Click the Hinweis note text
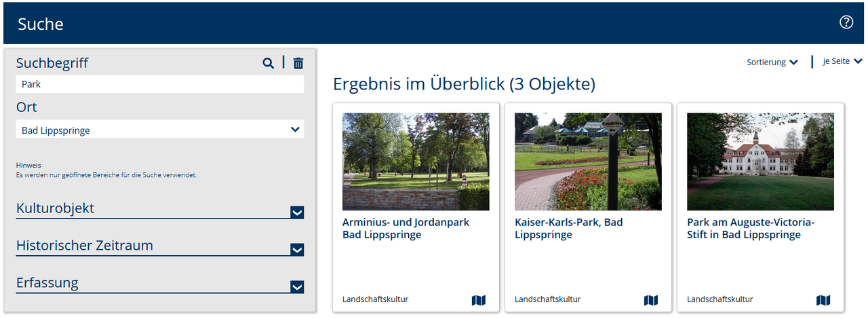868x319 pixels. pyautogui.click(x=106, y=170)
